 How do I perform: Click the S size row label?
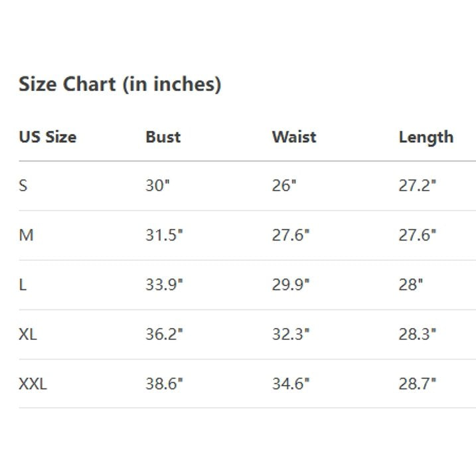point(23,186)
